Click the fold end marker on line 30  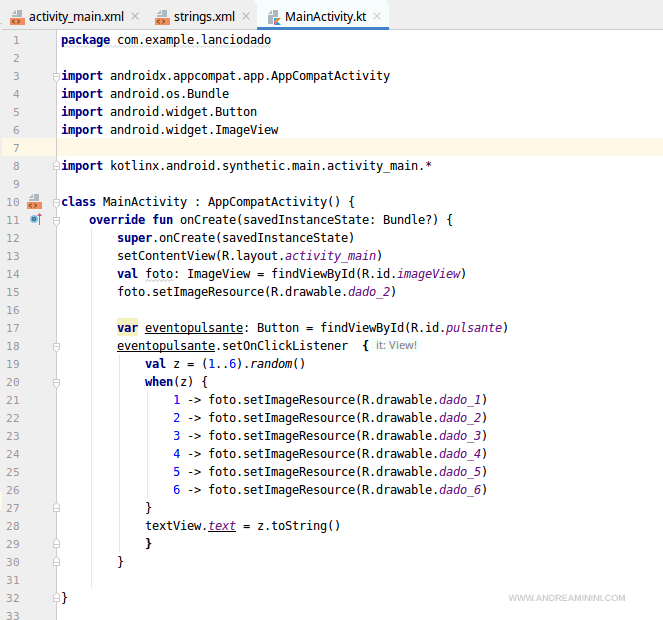[56, 562]
